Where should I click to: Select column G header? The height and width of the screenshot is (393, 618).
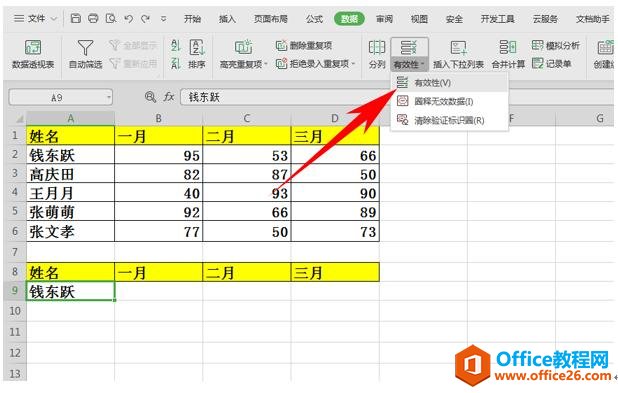[584, 118]
